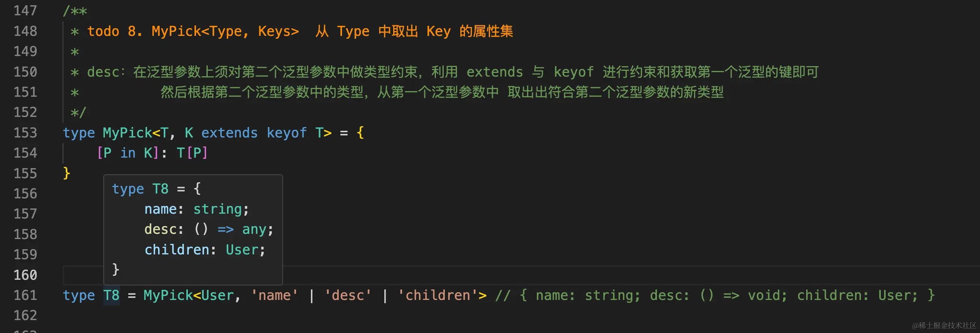
Task: Click the trailing green comment on line 161
Action: (715, 296)
